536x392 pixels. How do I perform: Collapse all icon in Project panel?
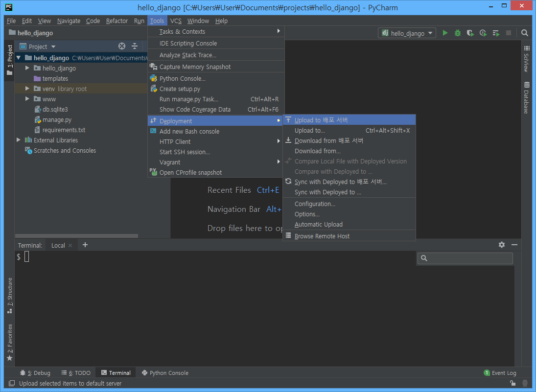click(x=135, y=46)
